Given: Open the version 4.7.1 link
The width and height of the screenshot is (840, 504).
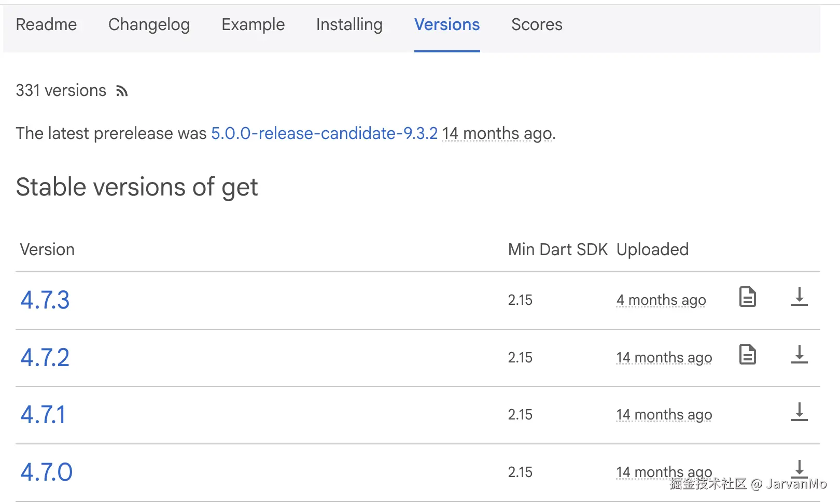Looking at the screenshot, I should (43, 415).
